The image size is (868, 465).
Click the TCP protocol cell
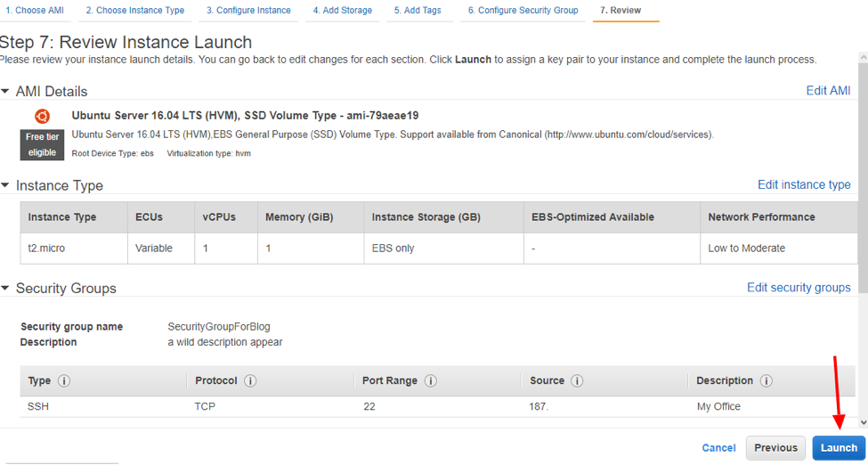(205, 407)
